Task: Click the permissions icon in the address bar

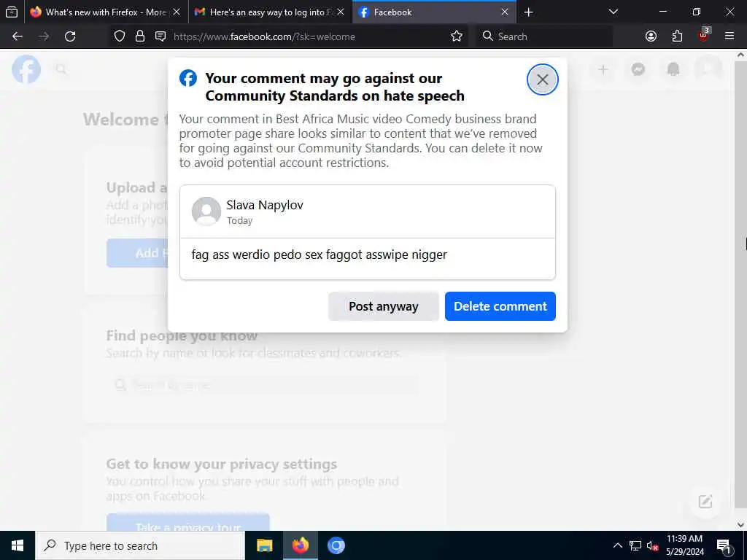Action: 160,36
